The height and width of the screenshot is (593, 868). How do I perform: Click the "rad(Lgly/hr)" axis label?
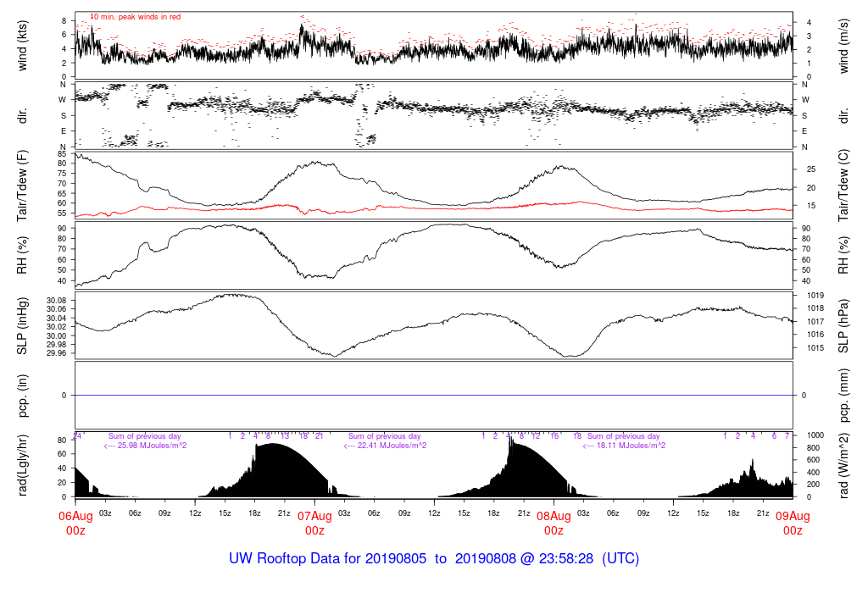point(23,465)
